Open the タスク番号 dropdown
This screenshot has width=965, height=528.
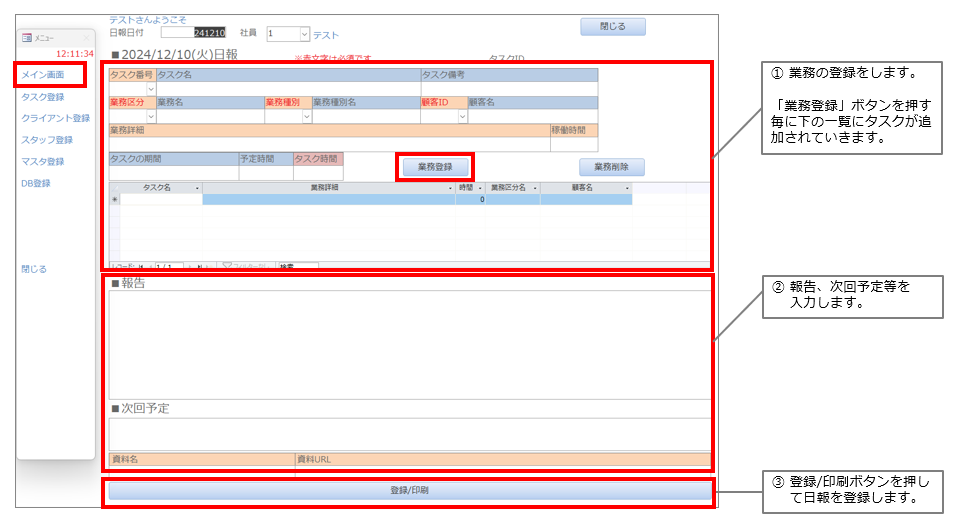pyautogui.click(x=151, y=89)
